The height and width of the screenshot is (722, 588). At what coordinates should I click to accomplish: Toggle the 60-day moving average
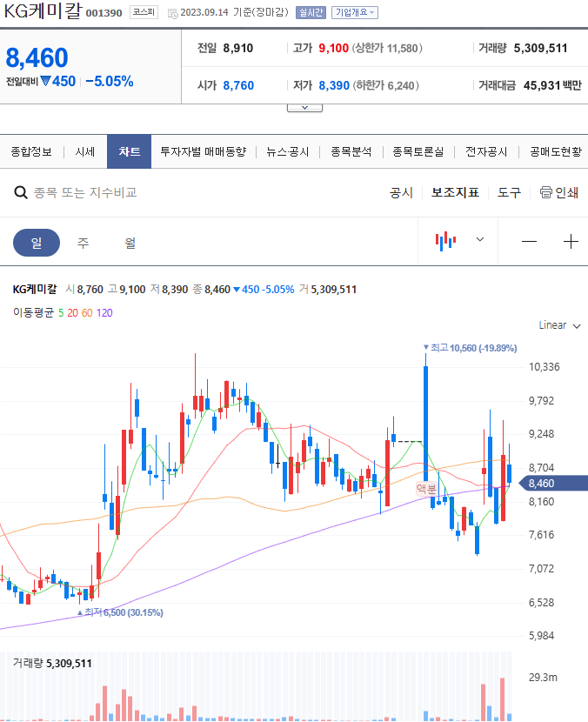[x=87, y=313]
